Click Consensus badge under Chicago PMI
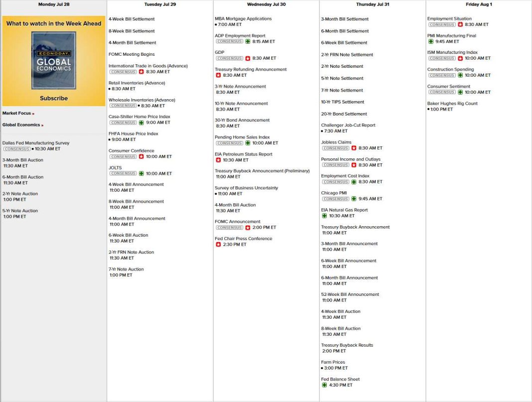This screenshot has width=532, height=402. click(x=335, y=199)
